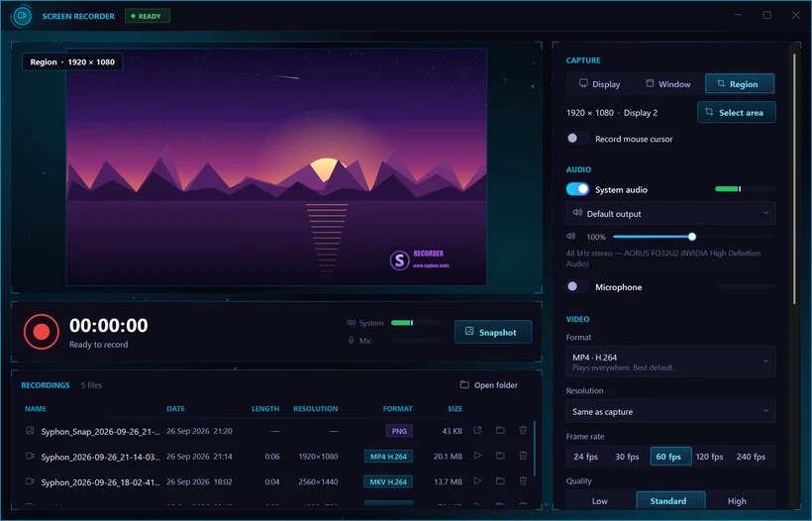Delete the 13.7 MB MKV recording
The height and width of the screenshot is (521, 812).
(x=523, y=481)
